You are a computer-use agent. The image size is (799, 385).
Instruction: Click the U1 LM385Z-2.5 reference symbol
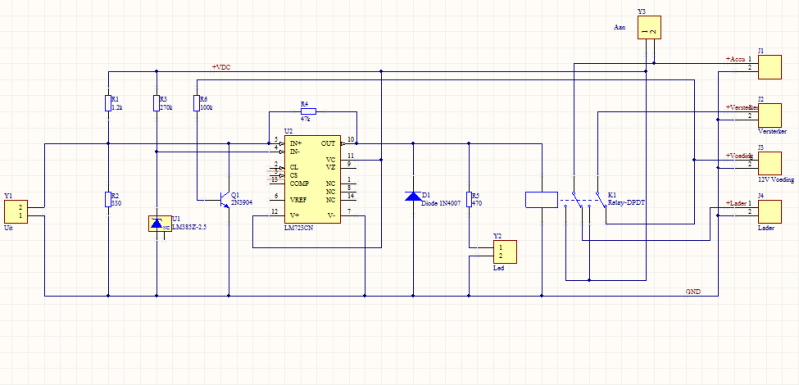[x=157, y=223]
